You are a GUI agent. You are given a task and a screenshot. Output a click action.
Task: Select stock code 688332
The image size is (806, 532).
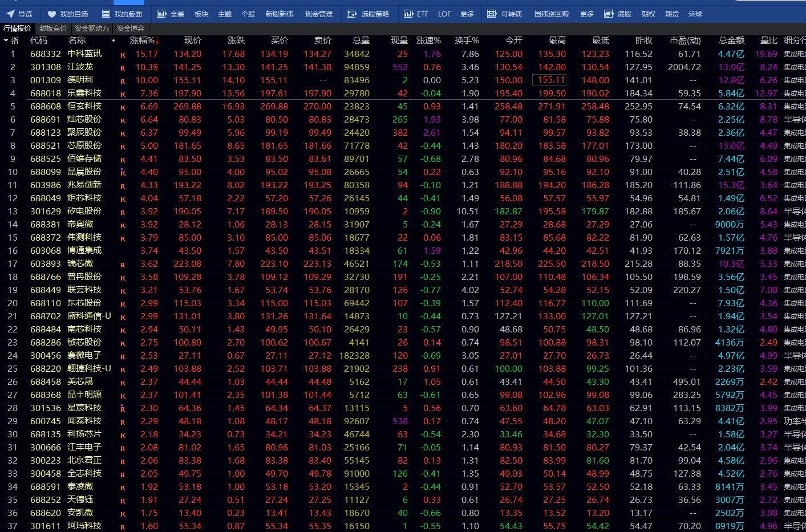coord(46,54)
